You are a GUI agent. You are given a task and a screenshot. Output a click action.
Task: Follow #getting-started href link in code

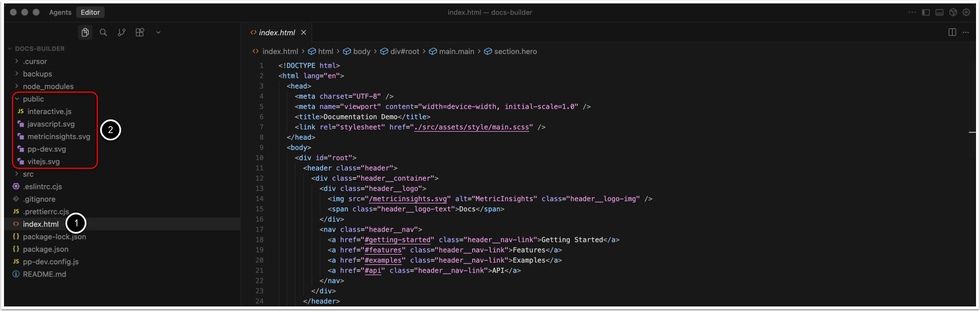tap(397, 240)
